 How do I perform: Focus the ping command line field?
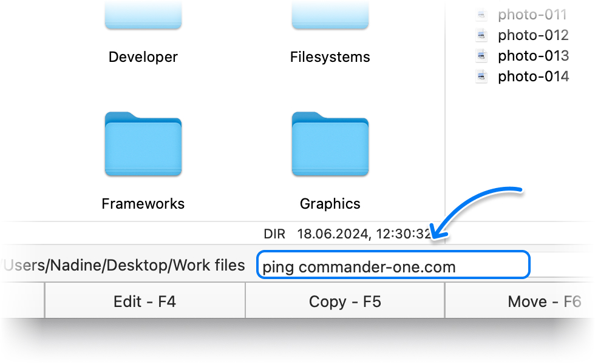[393, 266]
